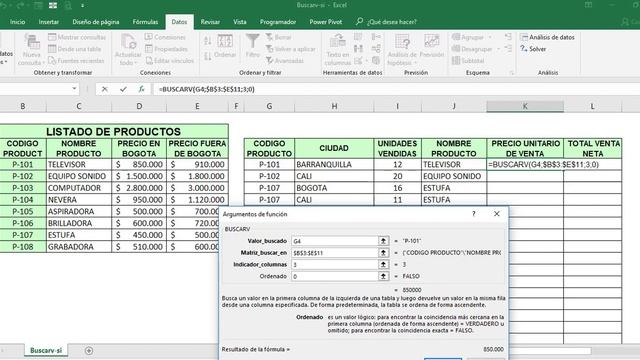Open the Insertar ribbon tab
640x360 pixels.
click(49, 22)
